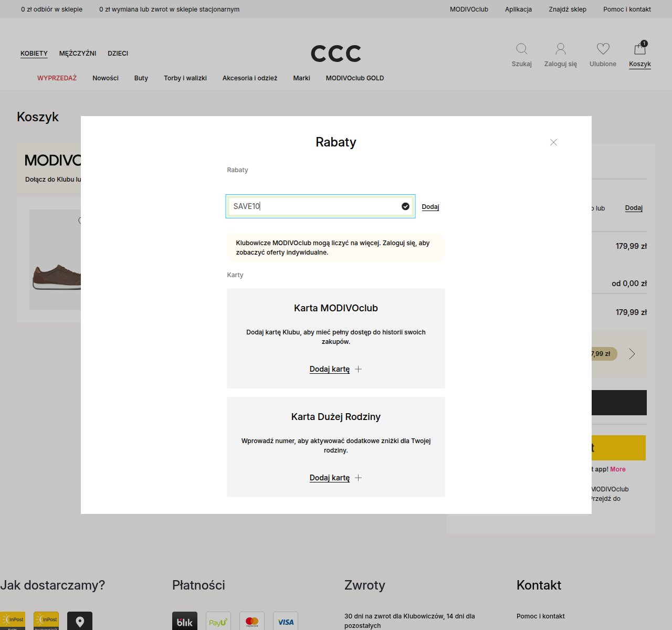Screen dimensions: 672x630
Task: Click the Kontakt footer heading
Action: coord(539,585)
